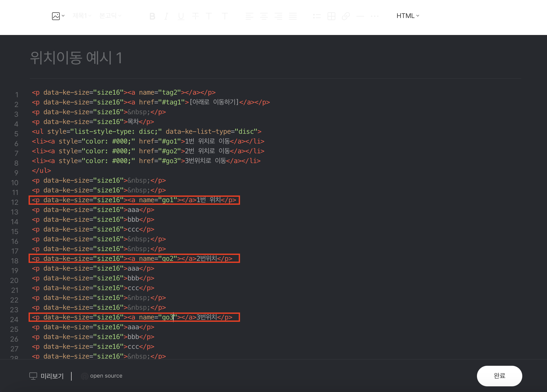Click the horizontal divider line icon
Screen dimensions: 547x392
360,16
